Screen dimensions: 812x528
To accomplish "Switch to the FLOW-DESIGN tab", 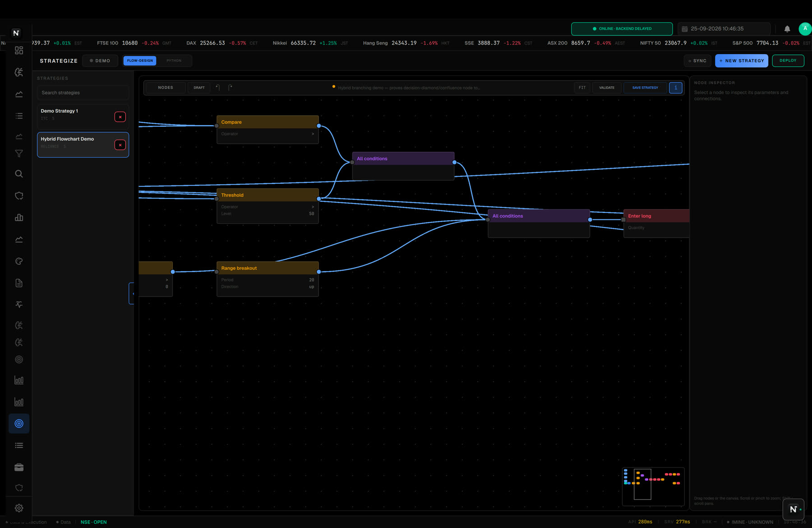I will 140,60.
